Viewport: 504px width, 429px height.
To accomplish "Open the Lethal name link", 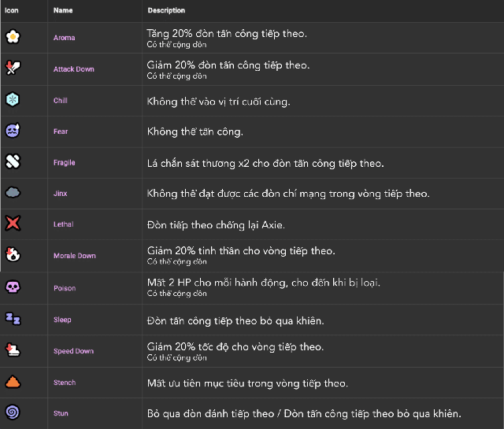I will (x=63, y=224).
